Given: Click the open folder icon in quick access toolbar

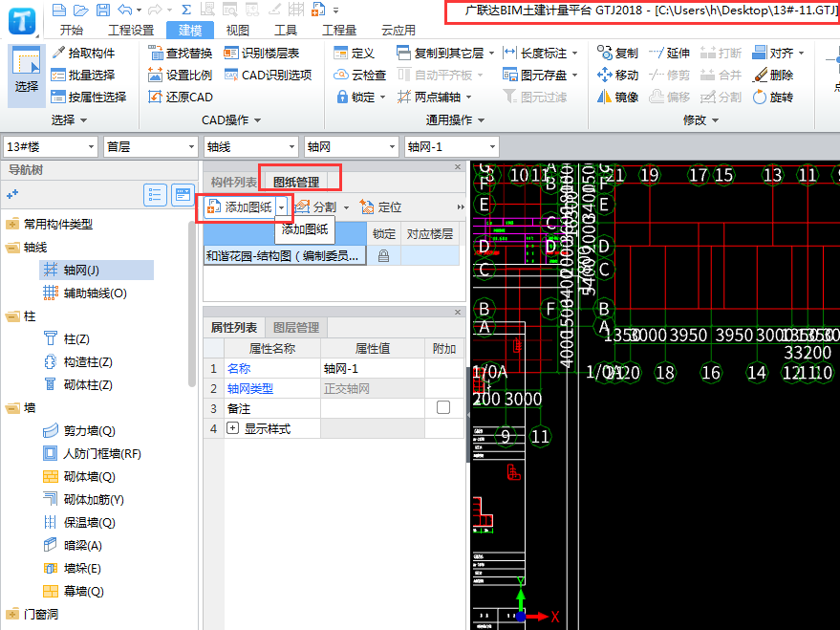Looking at the screenshot, I should 81,10.
